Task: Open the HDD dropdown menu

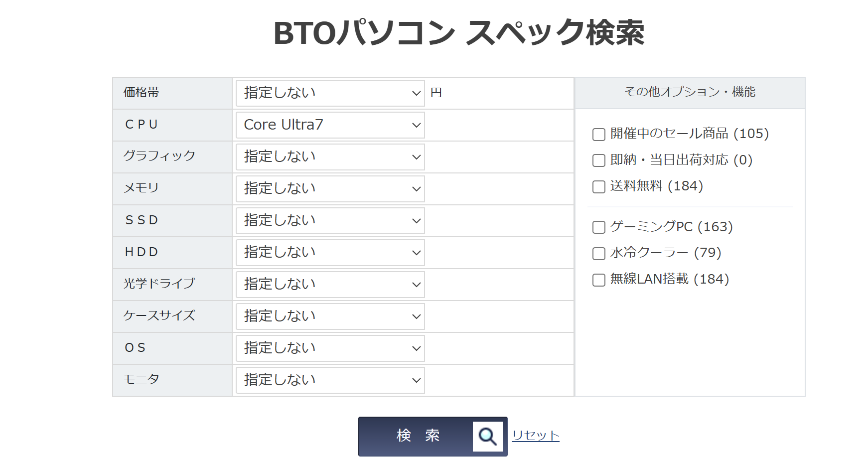Action: tap(330, 253)
